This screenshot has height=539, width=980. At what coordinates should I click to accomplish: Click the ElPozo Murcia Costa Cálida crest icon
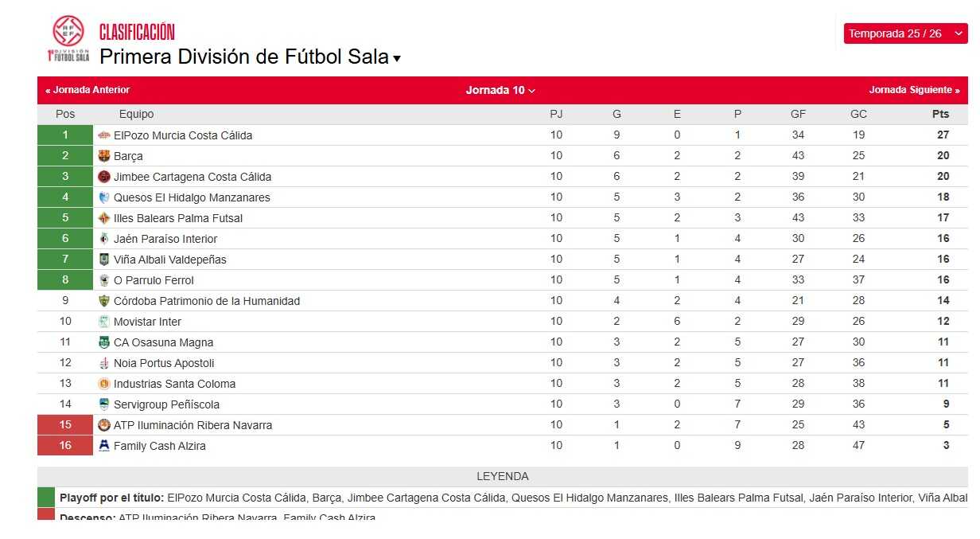104,135
